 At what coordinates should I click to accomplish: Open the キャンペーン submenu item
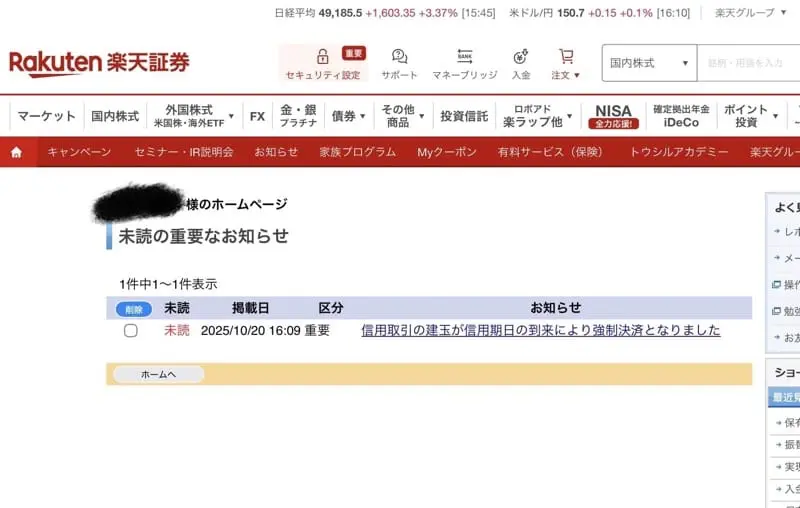[79, 152]
